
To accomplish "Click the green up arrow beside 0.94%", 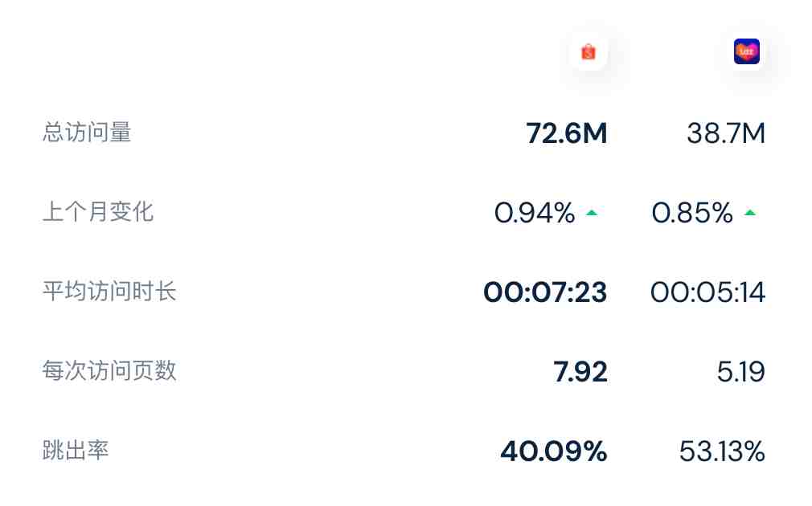I will (592, 213).
